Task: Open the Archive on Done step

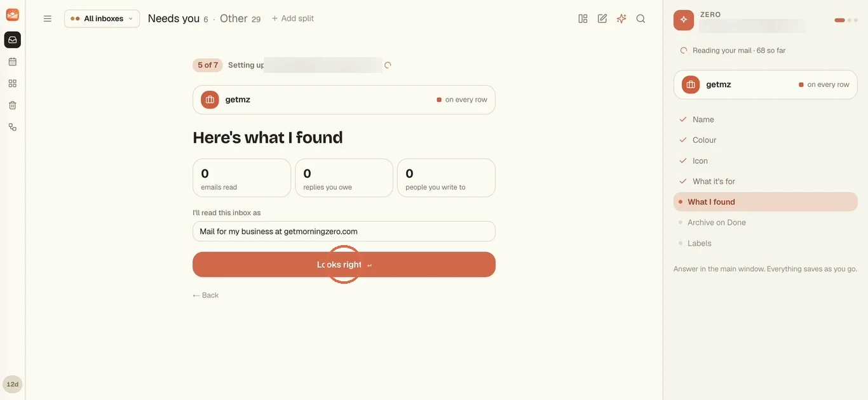Action: pyautogui.click(x=766, y=222)
